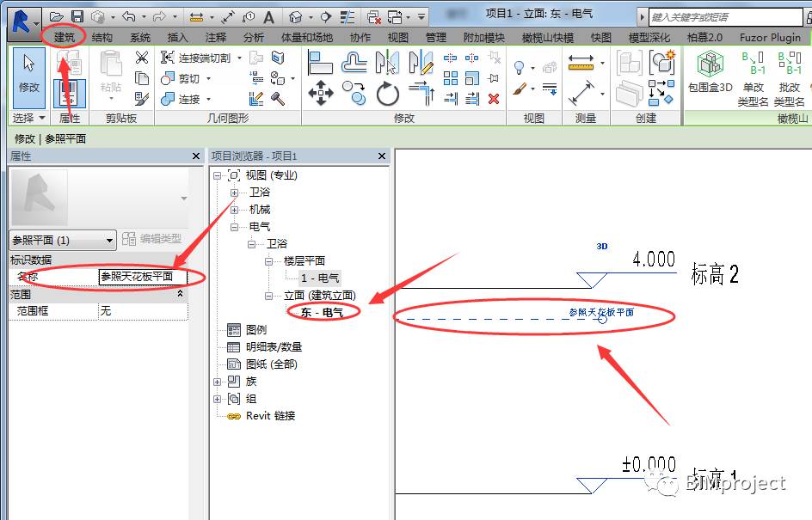Click 单改类型名 tool
812x520 pixels.
pos(753,78)
